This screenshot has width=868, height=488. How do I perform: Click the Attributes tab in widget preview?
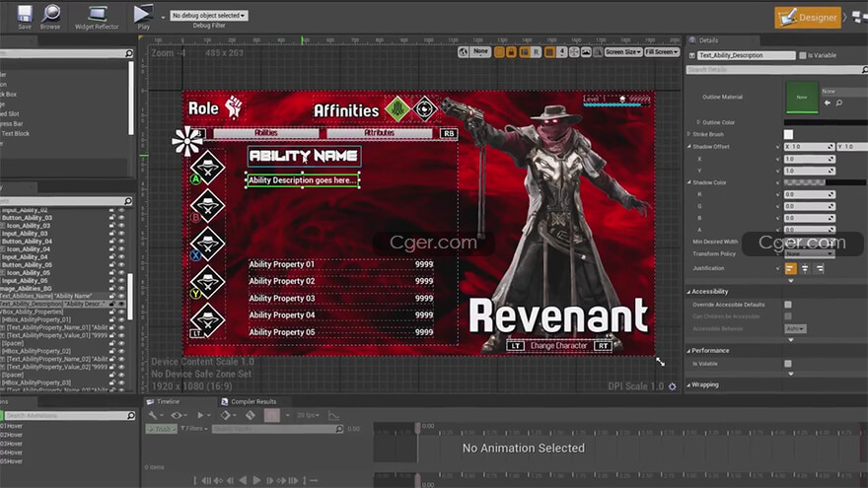379,133
